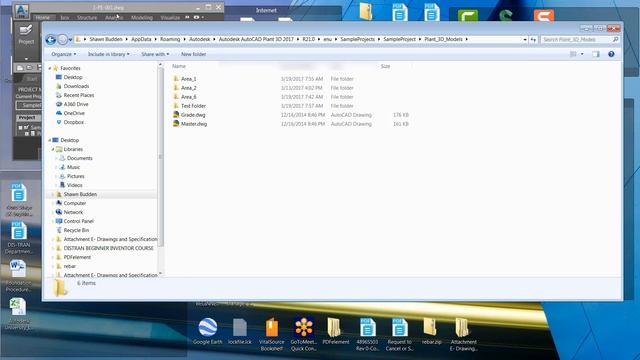Open recent locations dropdown arrow
The image size is (640, 360).
pyautogui.click(x=71, y=40)
